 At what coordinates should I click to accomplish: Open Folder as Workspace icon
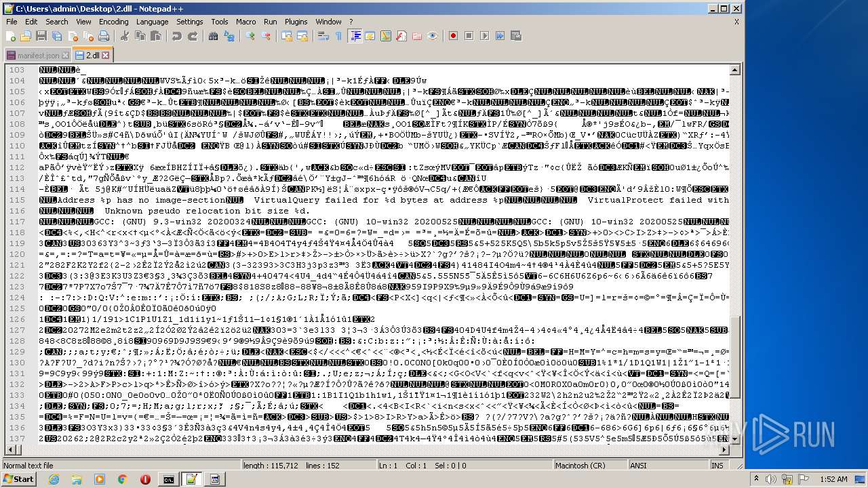[x=416, y=36]
